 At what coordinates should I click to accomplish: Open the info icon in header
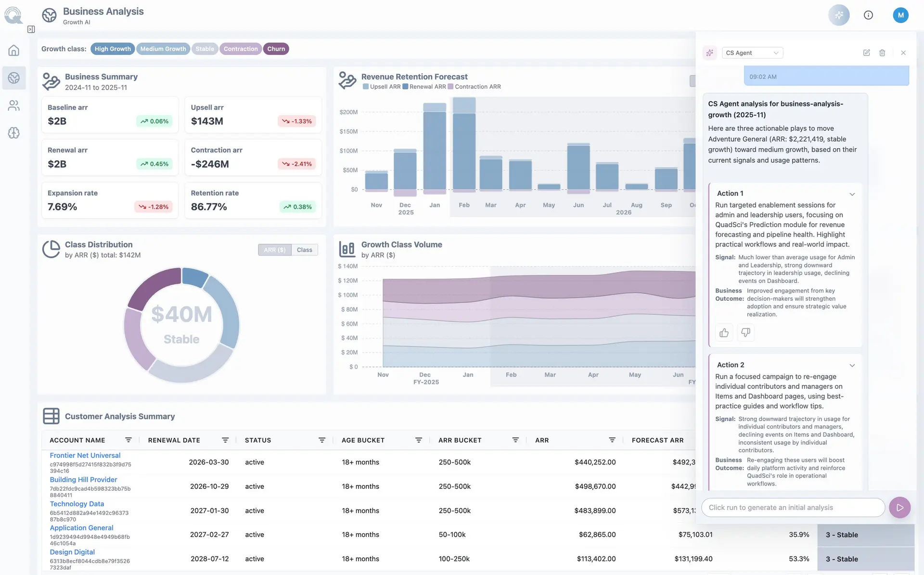click(868, 15)
